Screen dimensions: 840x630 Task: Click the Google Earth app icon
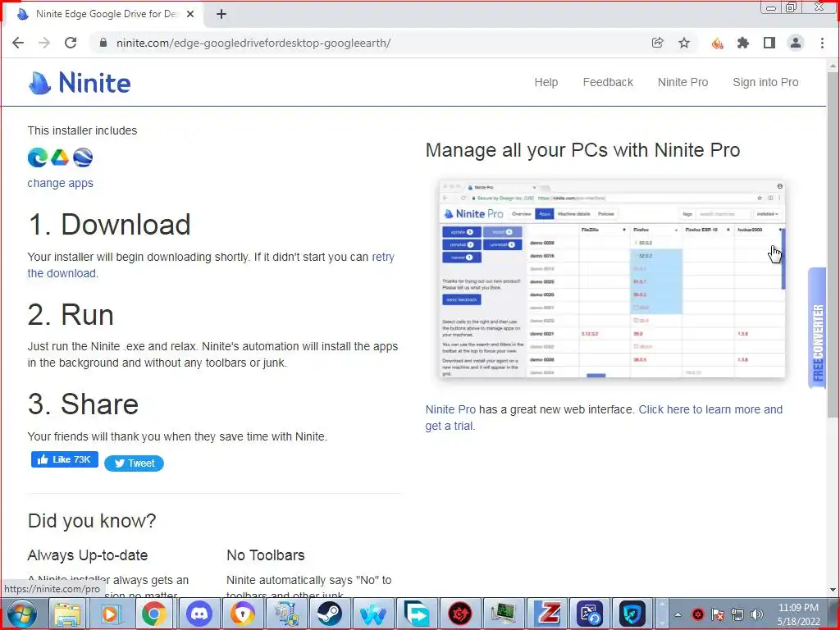[x=83, y=157]
